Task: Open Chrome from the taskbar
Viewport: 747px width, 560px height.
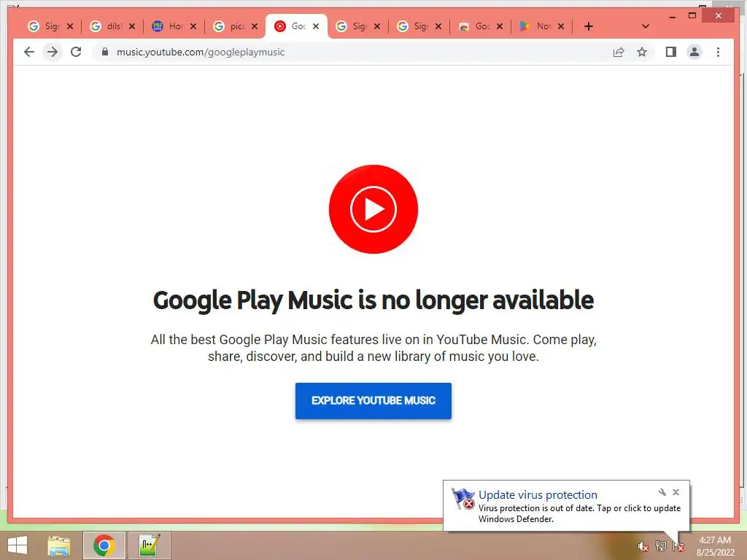Action: pyautogui.click(x=104, y=545)
